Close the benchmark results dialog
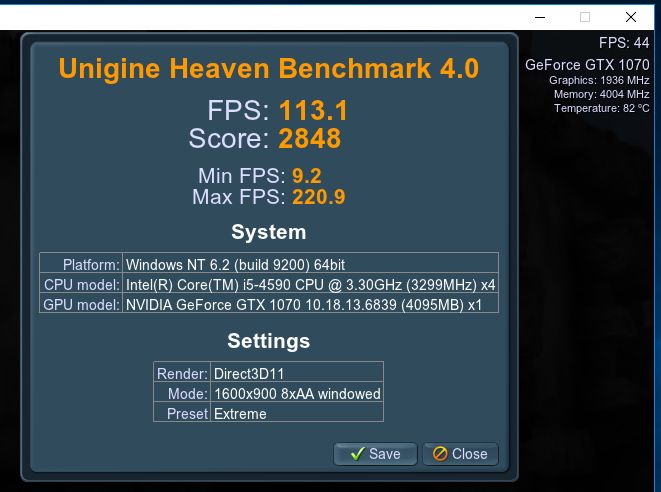Viewport: 661px width, 492px height. 460,454
